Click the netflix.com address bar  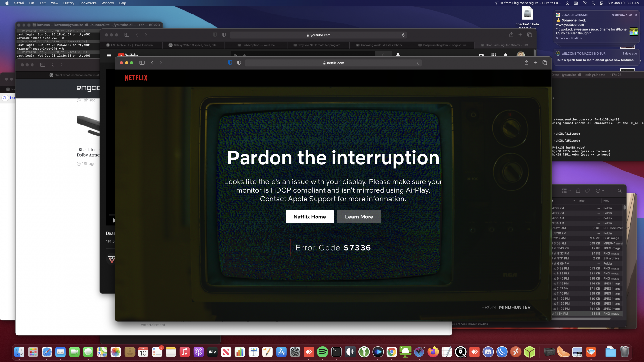click(x=333, y=63)
